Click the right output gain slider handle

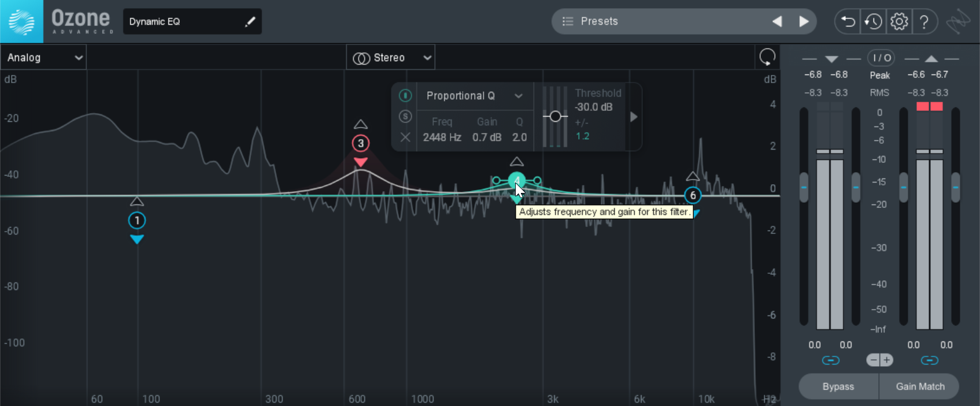coord(956,188)
